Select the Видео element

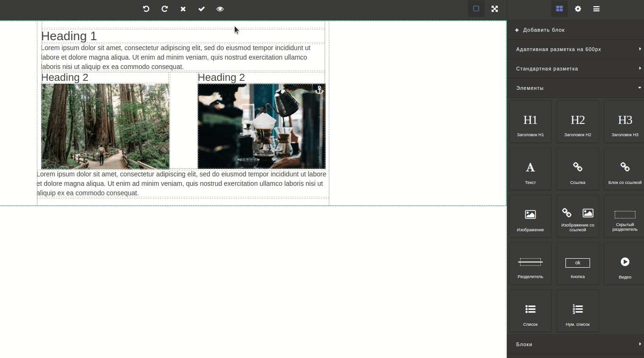[624, 263]
